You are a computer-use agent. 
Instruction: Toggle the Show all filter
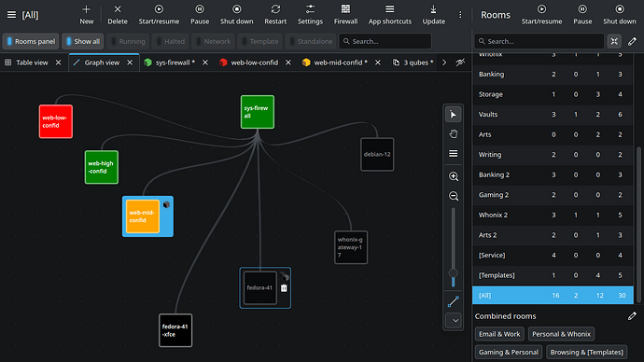coord(83,41)
